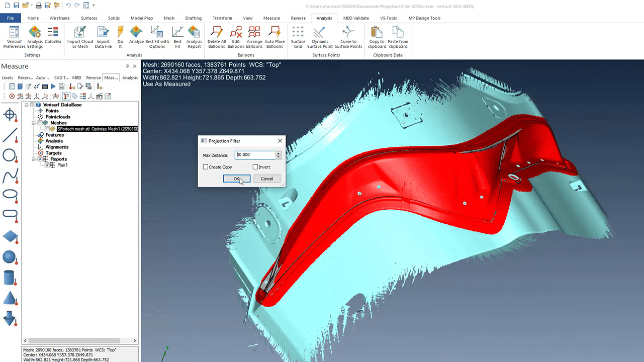Select the measure Point tool

click(x=10, y=115)
